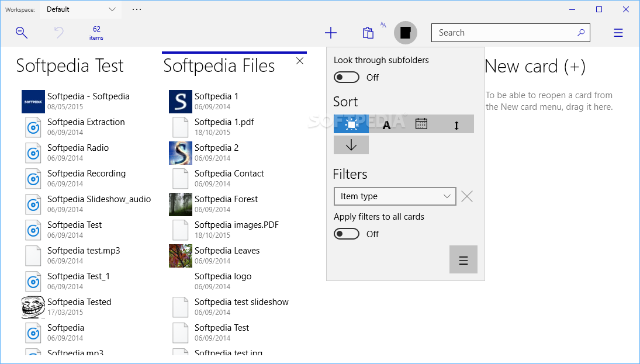Close the Softpedia Files card
The image size is (640, 364).
point(300,61)
